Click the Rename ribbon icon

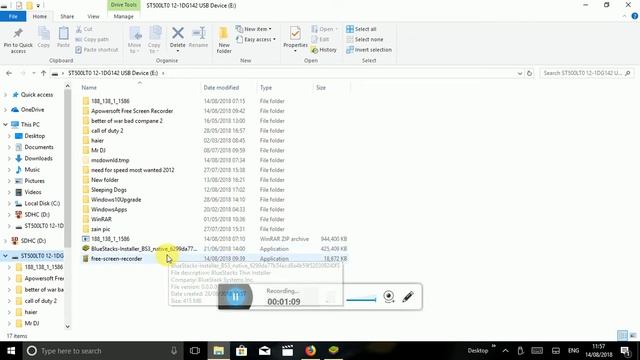tap(198, 38)
